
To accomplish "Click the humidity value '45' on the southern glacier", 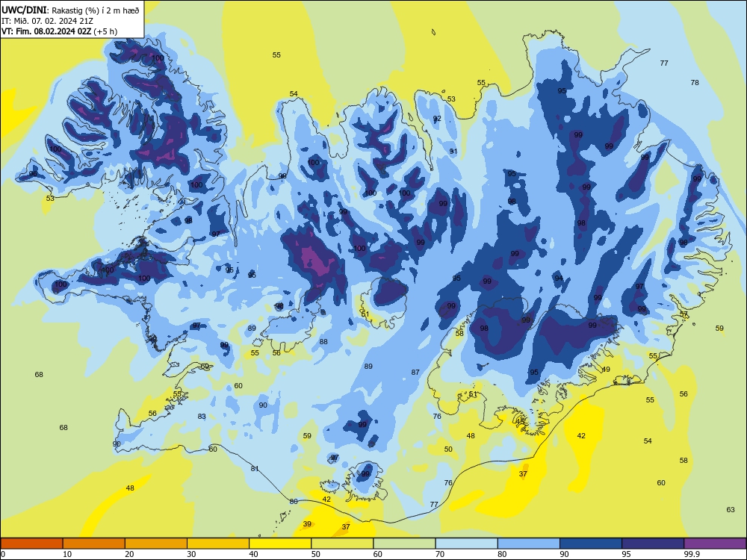I will 520,421.
